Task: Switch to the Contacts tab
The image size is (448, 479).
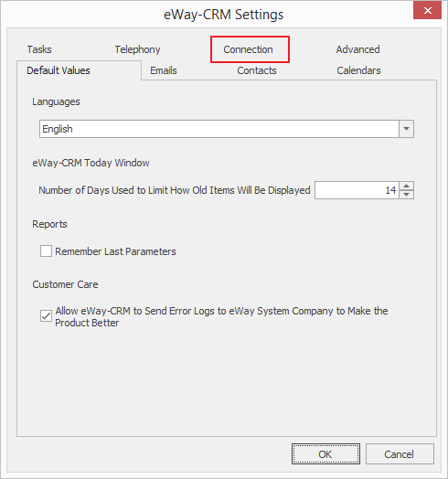Action: click(x=257, y=70)
